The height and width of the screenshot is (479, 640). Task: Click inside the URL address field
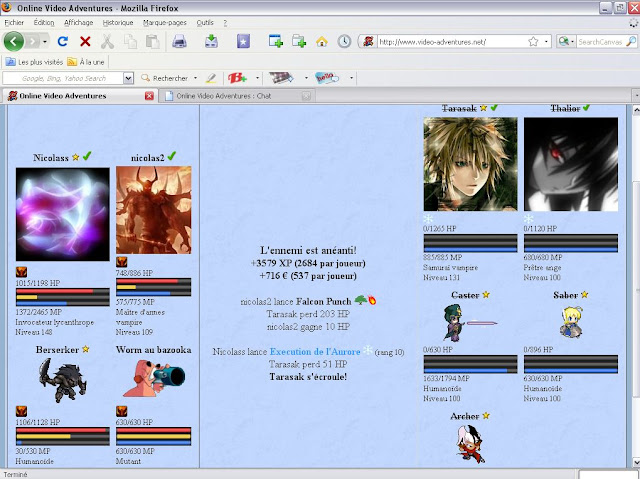pyautogui.click(x=451, y=42)
